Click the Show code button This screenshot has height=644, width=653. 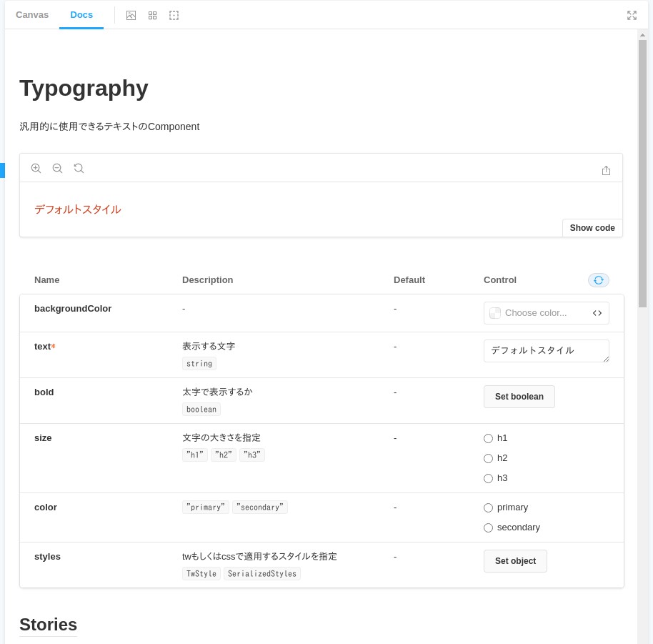592,228
